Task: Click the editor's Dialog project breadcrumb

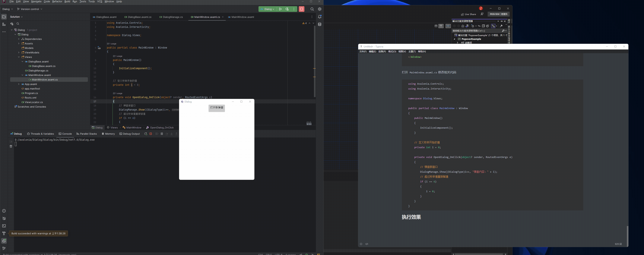Action: [97, 127]
